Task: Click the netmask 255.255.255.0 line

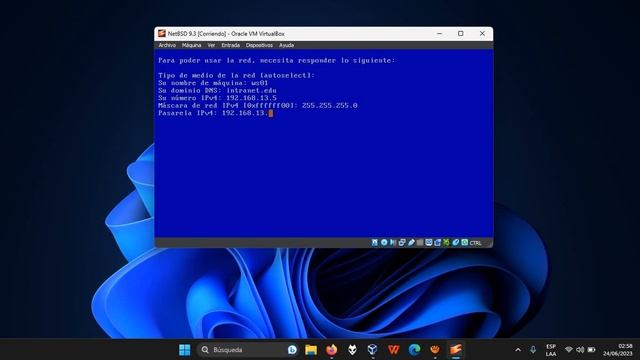Action: (258, 105)
